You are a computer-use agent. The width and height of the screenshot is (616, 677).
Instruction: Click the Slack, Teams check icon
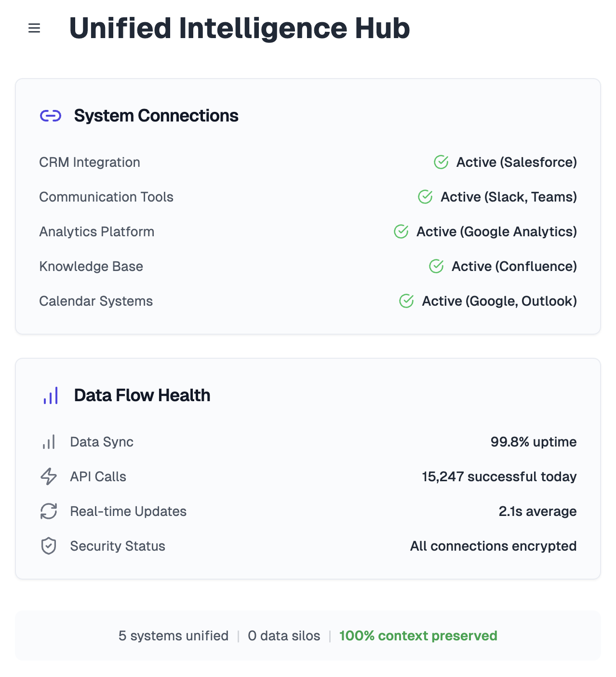pyautogui.click(x=425, y=197)
